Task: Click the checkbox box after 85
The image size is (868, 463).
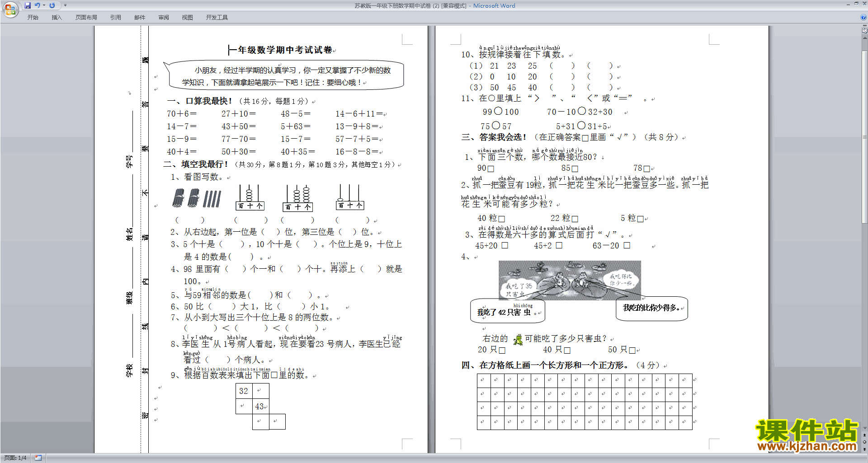Action: (x=575, y=169)
